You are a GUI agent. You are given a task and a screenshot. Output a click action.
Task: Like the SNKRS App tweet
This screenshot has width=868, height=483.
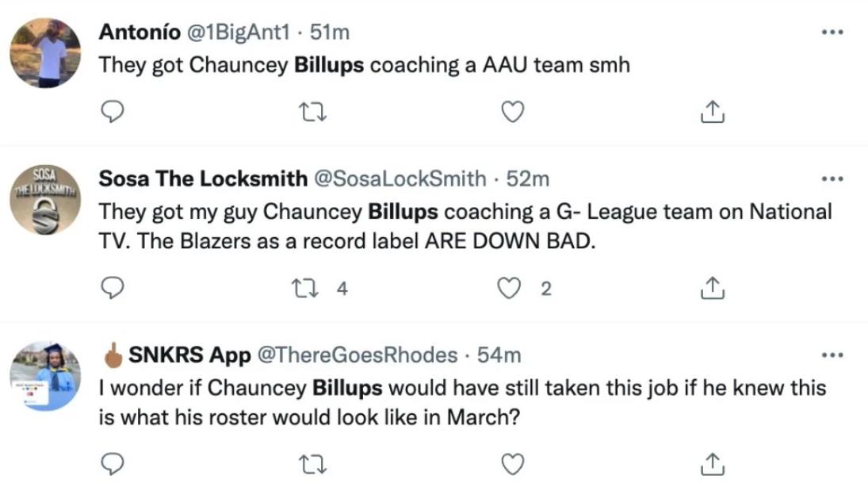[x=513, y=464]
